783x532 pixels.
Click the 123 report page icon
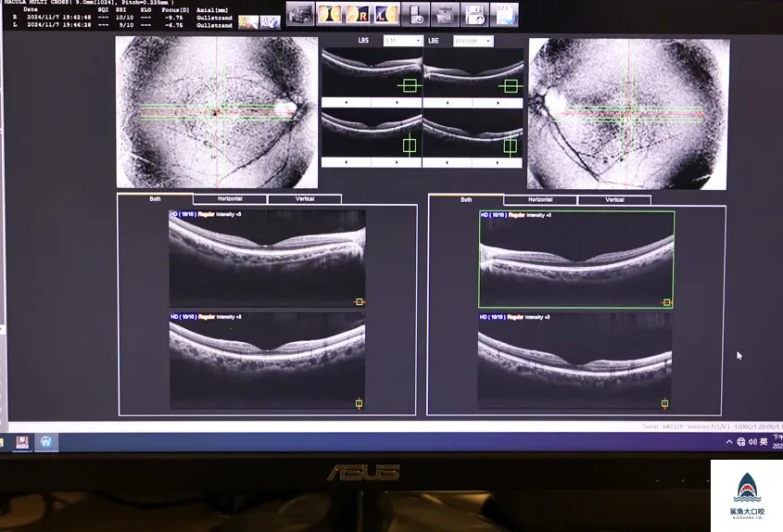(x=504, y=15)
